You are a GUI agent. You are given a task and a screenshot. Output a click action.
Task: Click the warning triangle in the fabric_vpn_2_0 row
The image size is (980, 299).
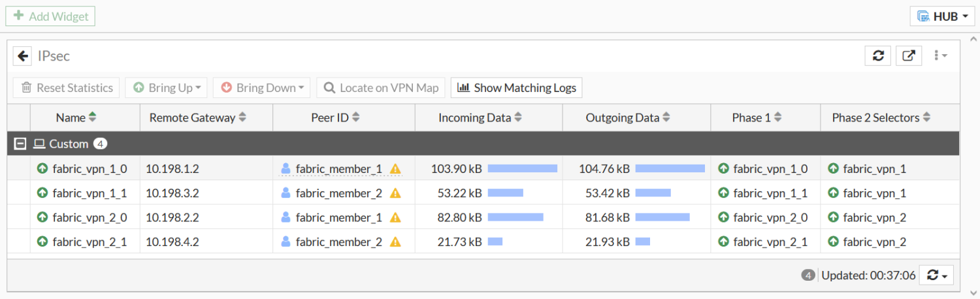coord(395,218)
